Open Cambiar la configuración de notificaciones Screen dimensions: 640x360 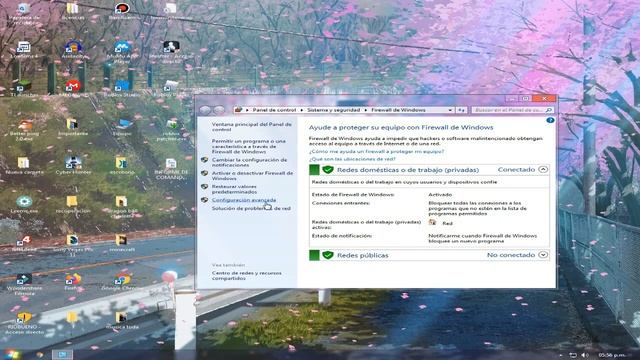(x=249, y=162)
